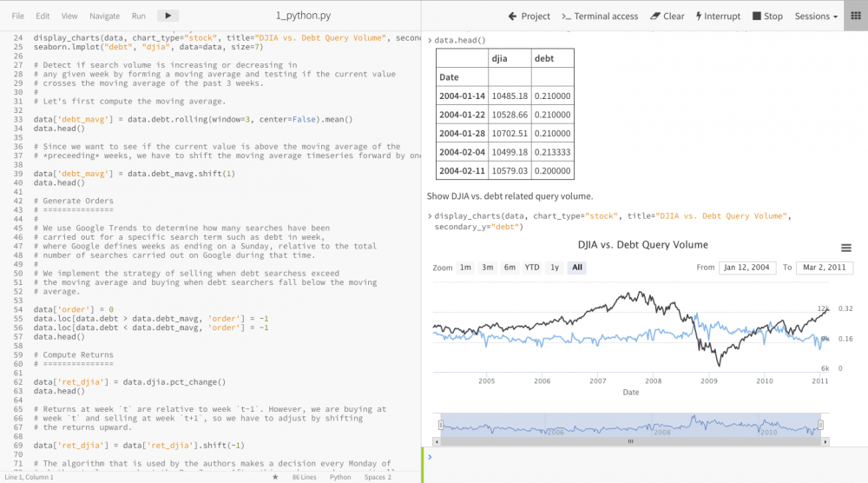Click the 0.213333 table cell
The height and width of the screenshot is (483, 868).
tap(552, 152)
